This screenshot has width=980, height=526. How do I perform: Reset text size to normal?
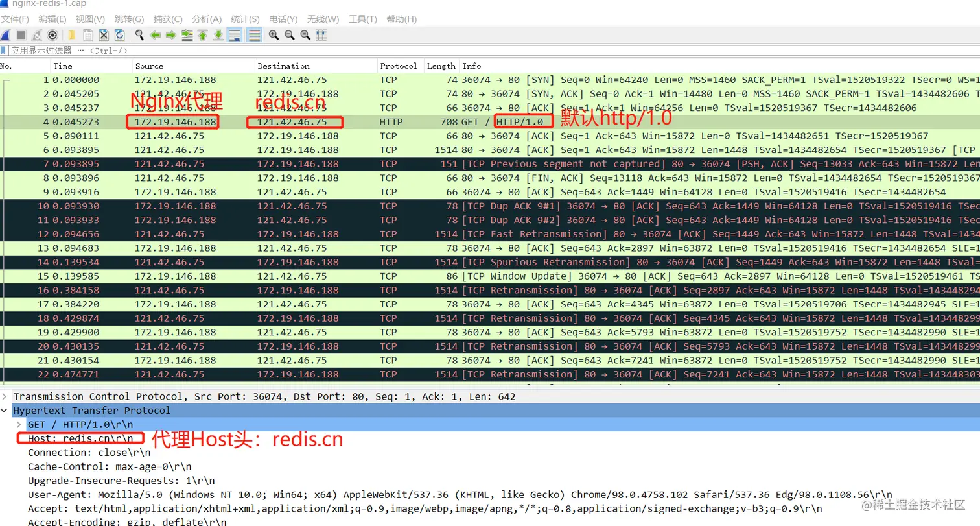point(305,35)
